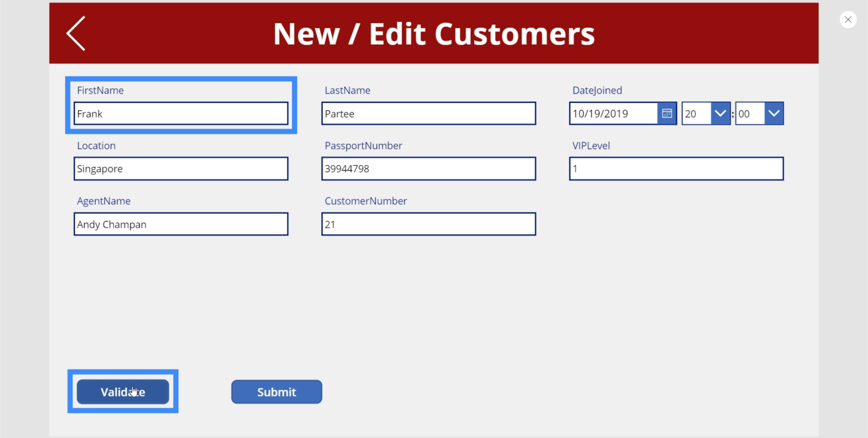Go back using the left arrow icon
Viewport: 868px width, 438px height.
(76, 34)
